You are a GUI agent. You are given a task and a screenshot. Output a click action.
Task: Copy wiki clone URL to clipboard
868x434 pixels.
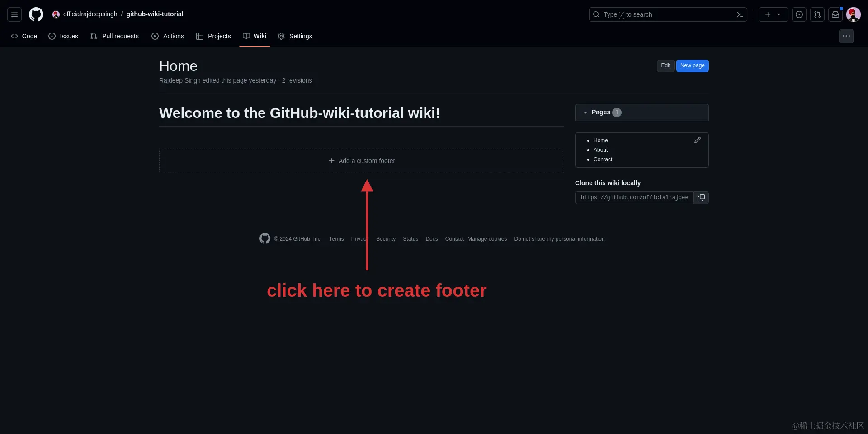point(701,198)
